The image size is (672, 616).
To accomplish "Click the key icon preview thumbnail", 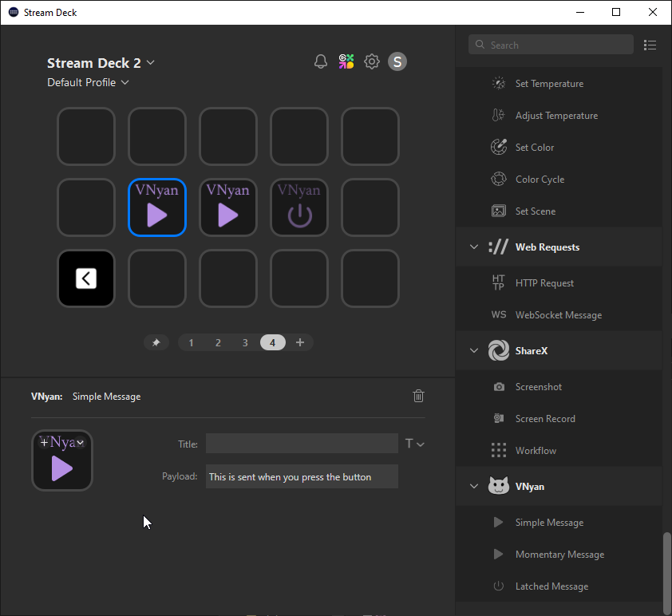I will click(62, 460).
